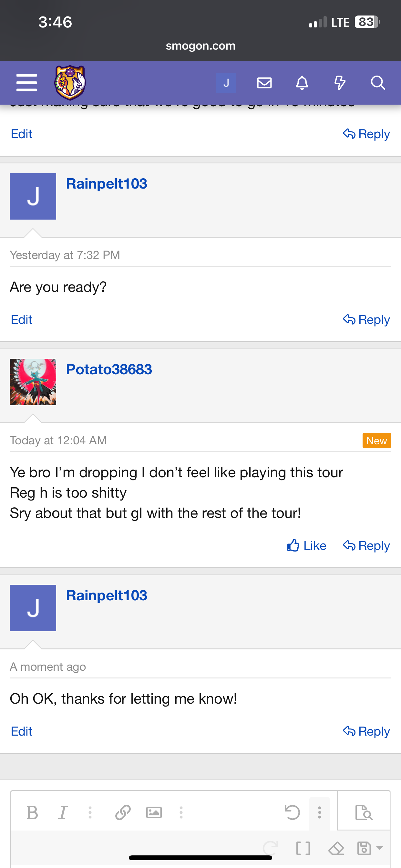The height and width of the screenshot is (868, 401).
Task: Undo the last editor action
Action: (x=292, y=812)
